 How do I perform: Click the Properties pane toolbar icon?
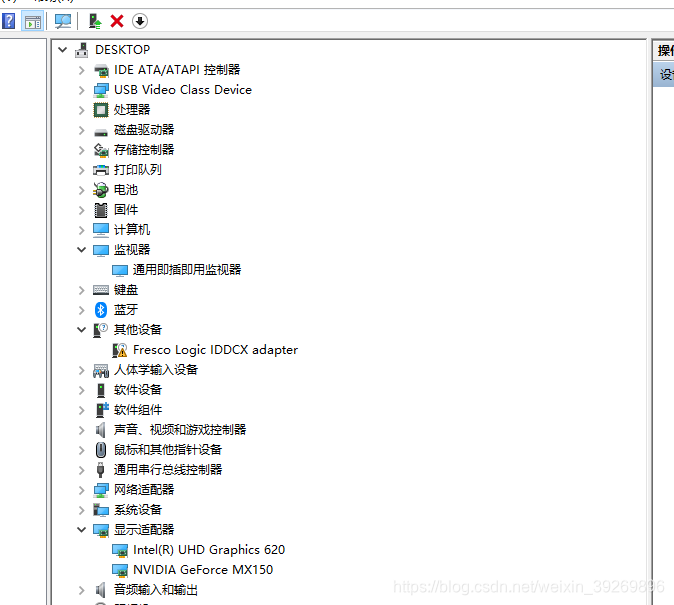click(x=33, y=21)
